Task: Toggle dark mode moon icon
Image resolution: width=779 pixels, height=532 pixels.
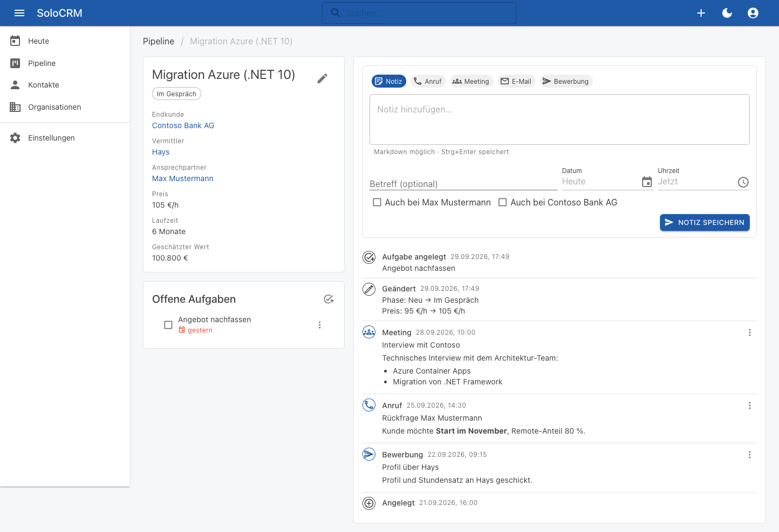Action: point(727,13)
